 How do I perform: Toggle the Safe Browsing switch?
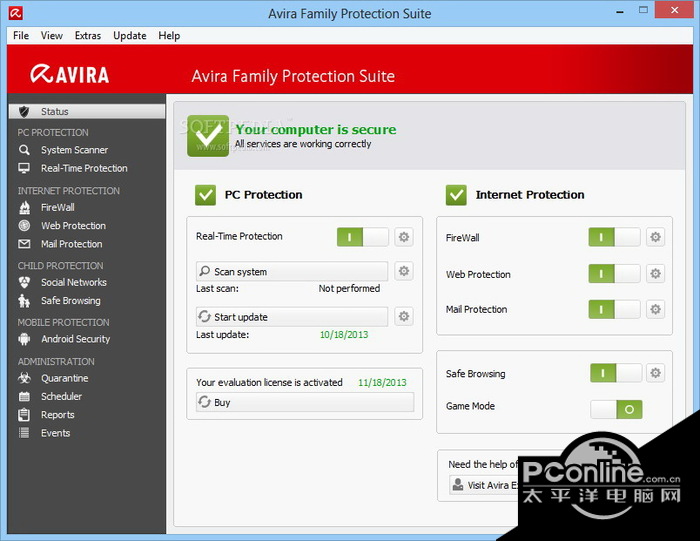pos(616,373)
